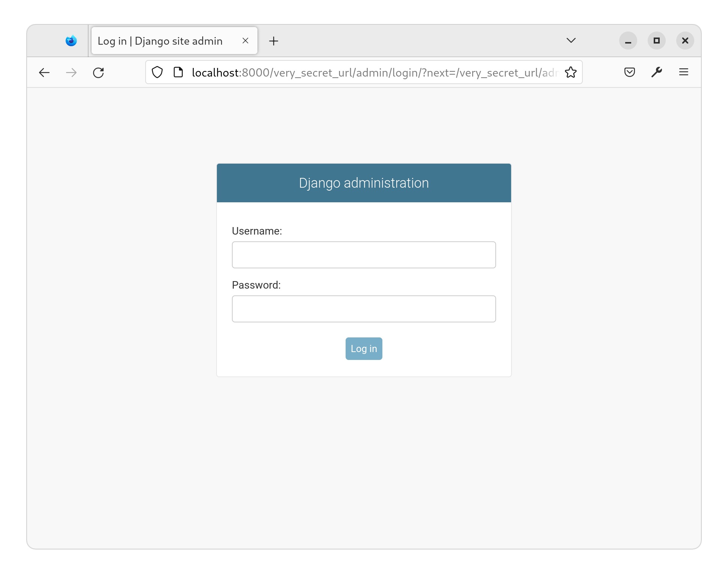
Task: Click the Username label text
Action: pyautogui.click(x=257, y=231)
